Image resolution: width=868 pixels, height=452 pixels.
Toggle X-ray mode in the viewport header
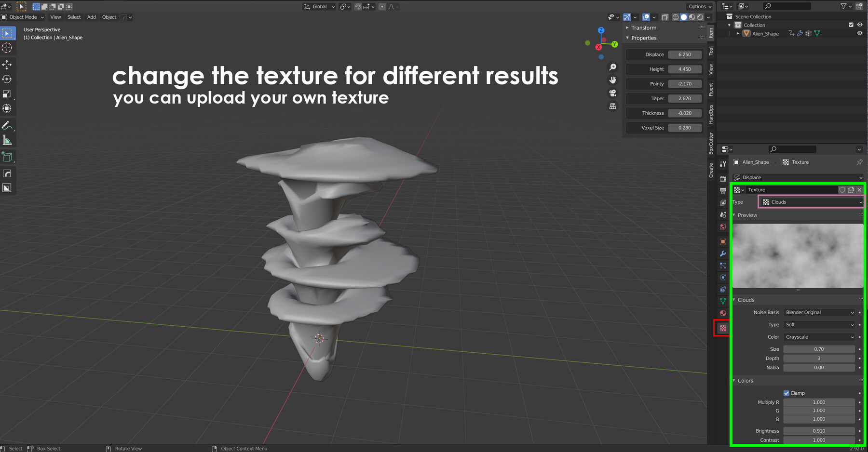coord(665,17)
